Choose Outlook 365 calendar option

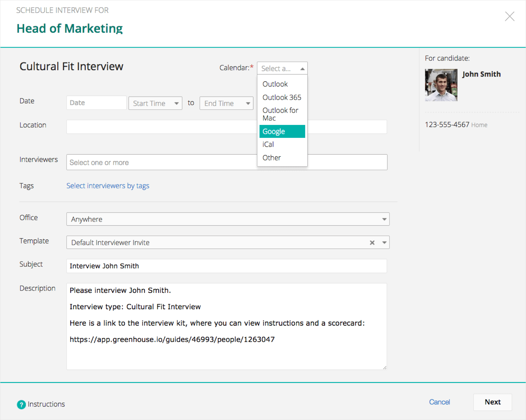coord(282,97)
